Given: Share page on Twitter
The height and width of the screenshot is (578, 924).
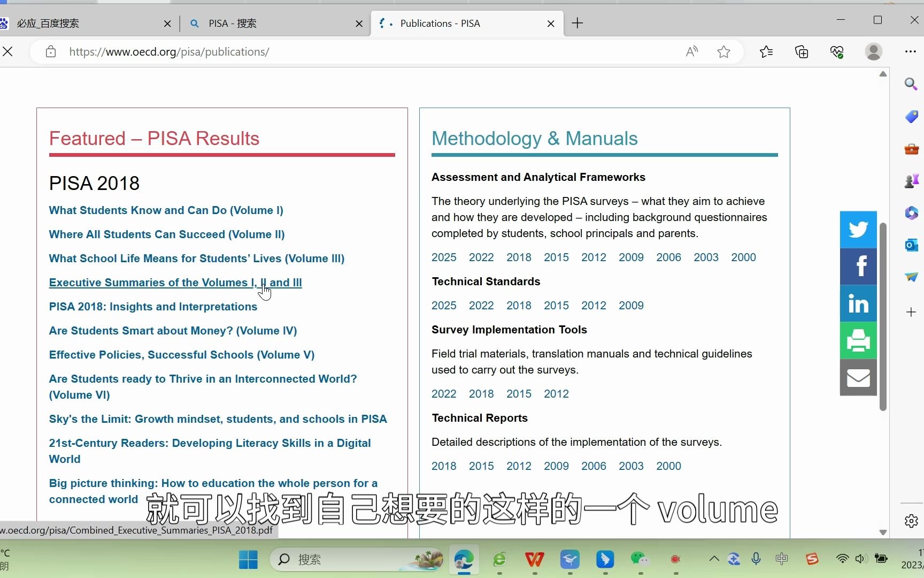Looking at the screenshot, I should (858, 230).
